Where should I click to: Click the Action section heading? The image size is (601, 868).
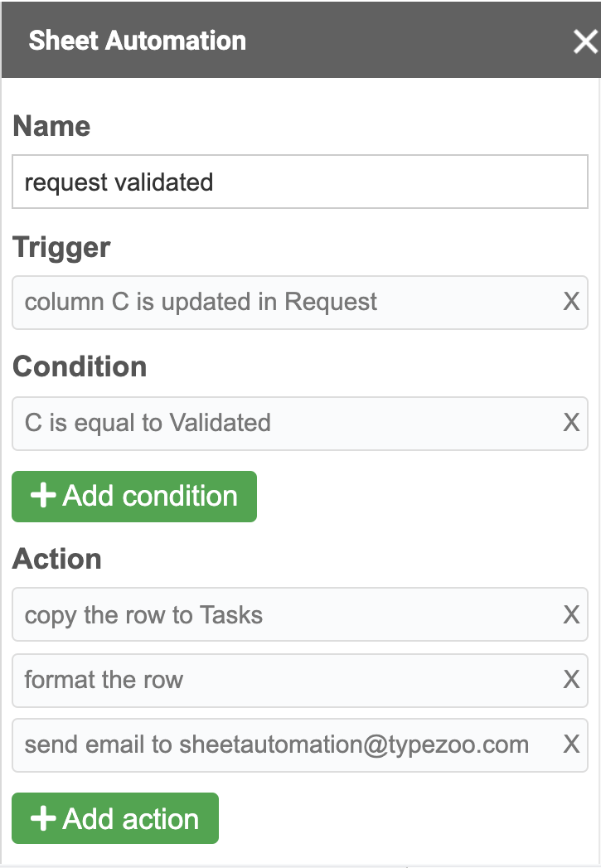(x=57, y=560)
